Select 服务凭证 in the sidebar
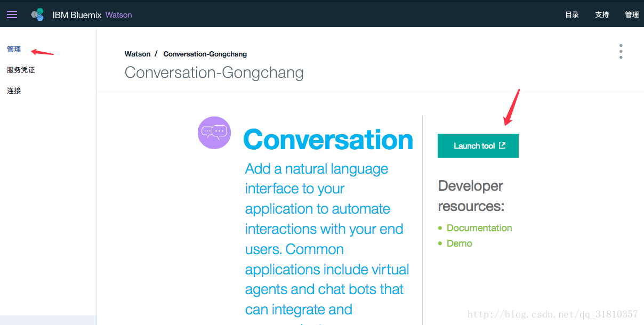 [x=21, y=70]
